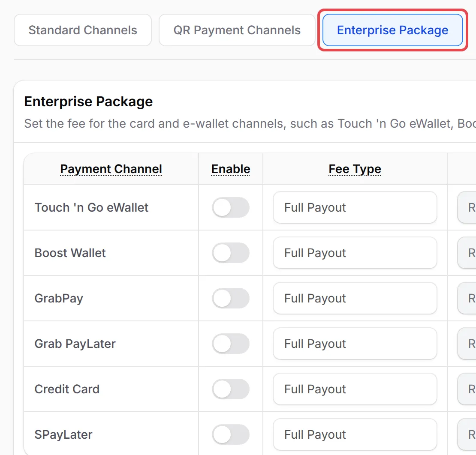Screen dimensions: 476x455
Task: Open Grab PayLater Full Payout dropdown
Action: [x=355, y=344]
